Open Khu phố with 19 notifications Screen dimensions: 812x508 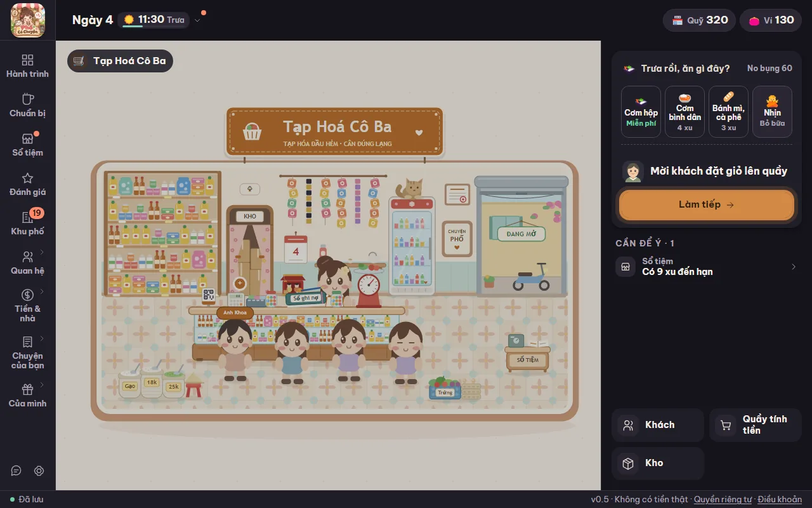pos(27,224)
